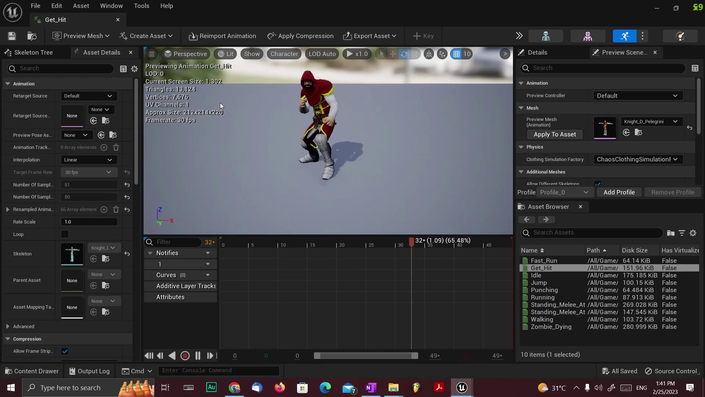
Task: Click the Apply To Asset button
Action: coord(554,134)
